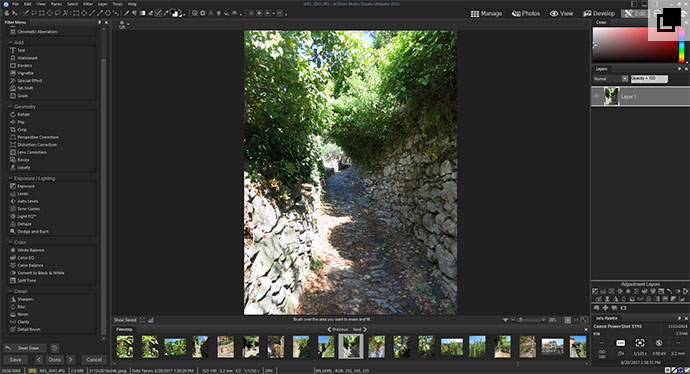Collapse the Exposure / Lighting group

click(11, 179)
